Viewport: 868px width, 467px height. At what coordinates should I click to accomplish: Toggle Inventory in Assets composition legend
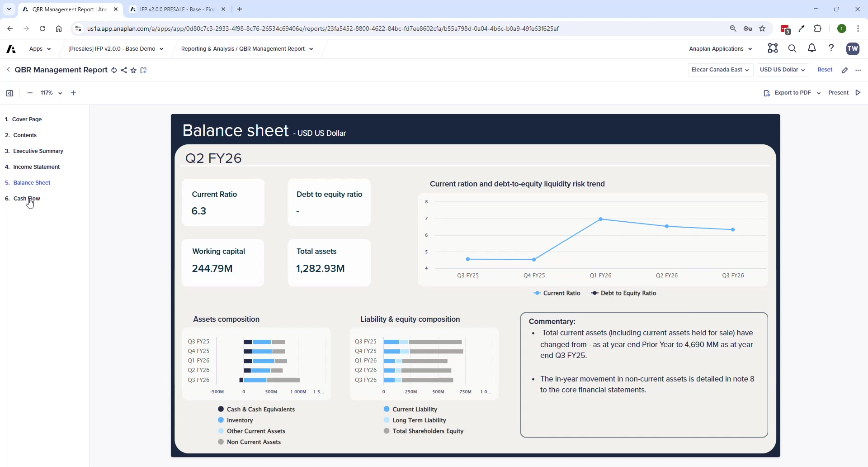(240, 420)
